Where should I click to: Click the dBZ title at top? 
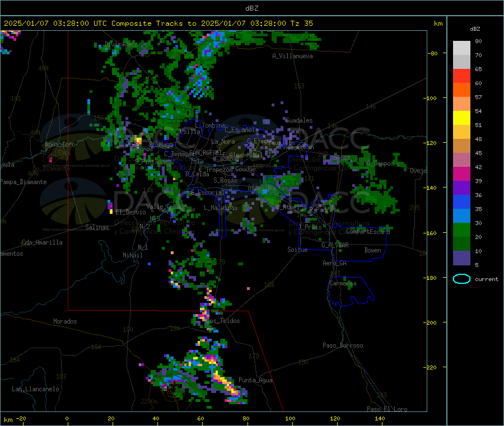click(x=251, y=8)
